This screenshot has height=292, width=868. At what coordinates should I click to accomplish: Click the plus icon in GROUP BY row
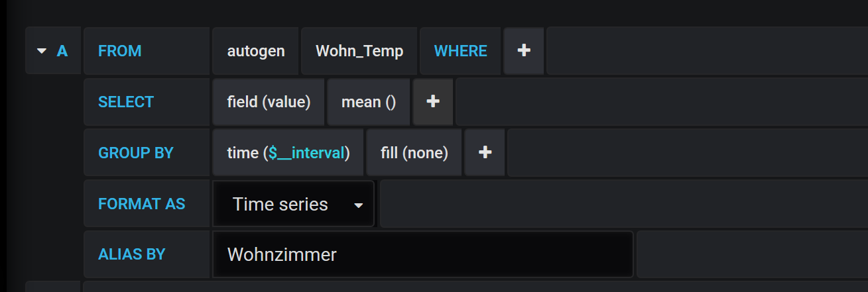(485, 153)
